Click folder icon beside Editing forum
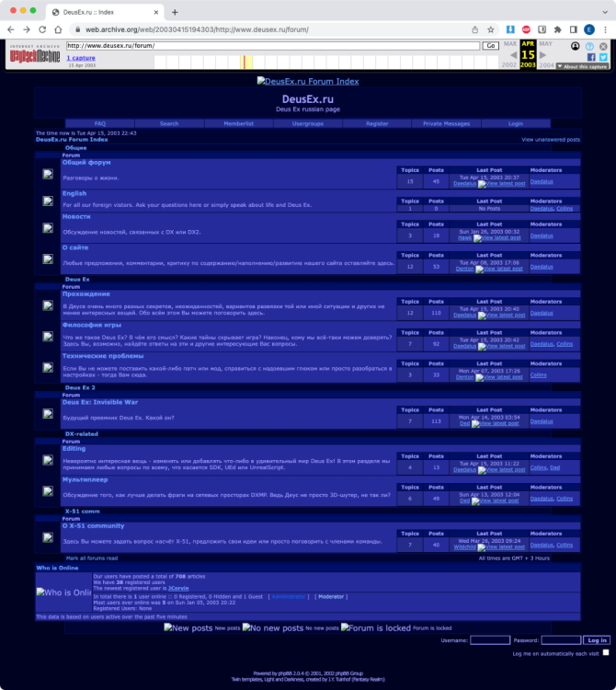 [48, 460]
